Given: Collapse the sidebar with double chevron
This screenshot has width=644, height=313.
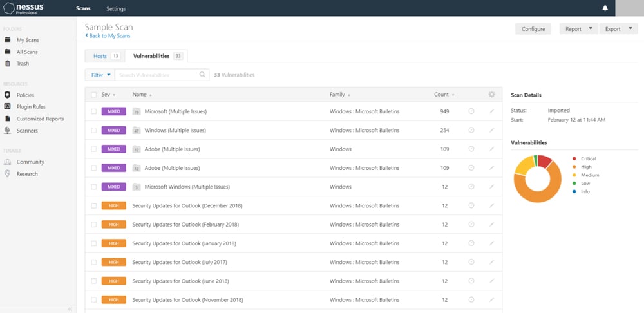Looking at the screenshot, I should (x=70, y=309).
